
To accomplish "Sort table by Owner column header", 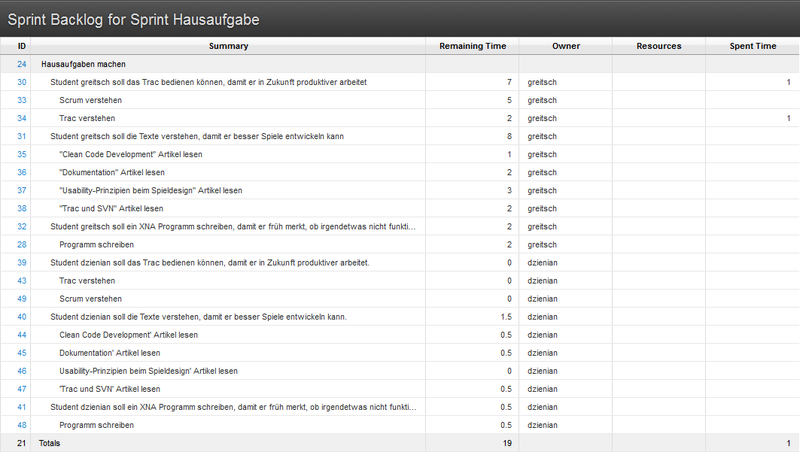I will pyautogui.click(x=565, y=46).
